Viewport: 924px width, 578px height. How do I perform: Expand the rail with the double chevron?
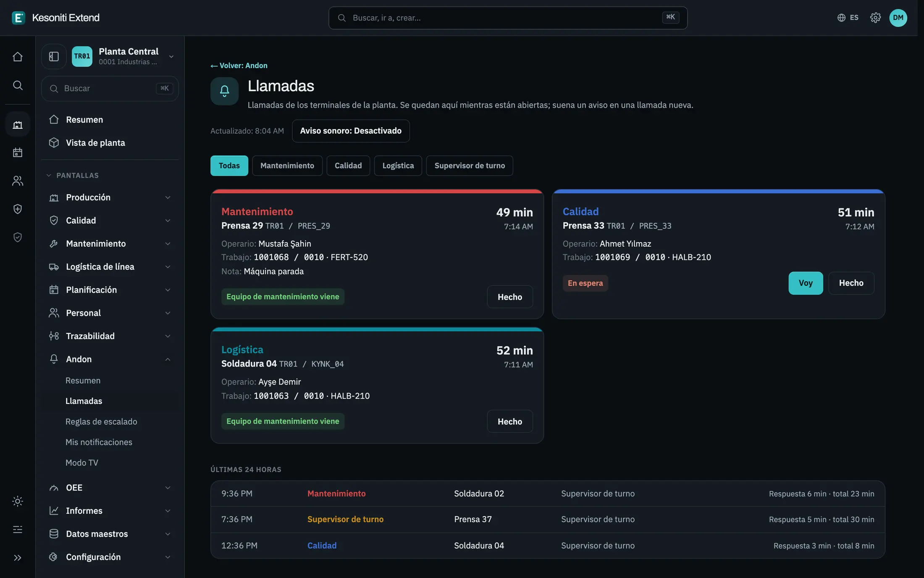[x=18, y=558]
